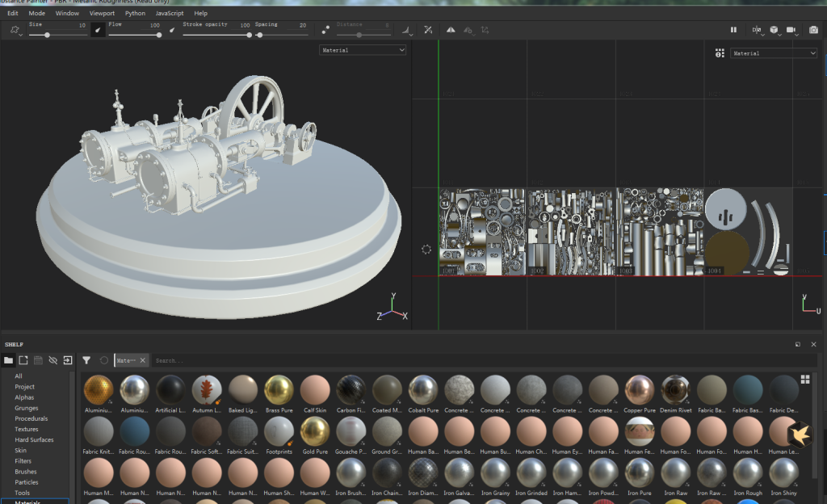827x504 pixels.
Task: Click the shelf save icon
Action: coord(38,360)
